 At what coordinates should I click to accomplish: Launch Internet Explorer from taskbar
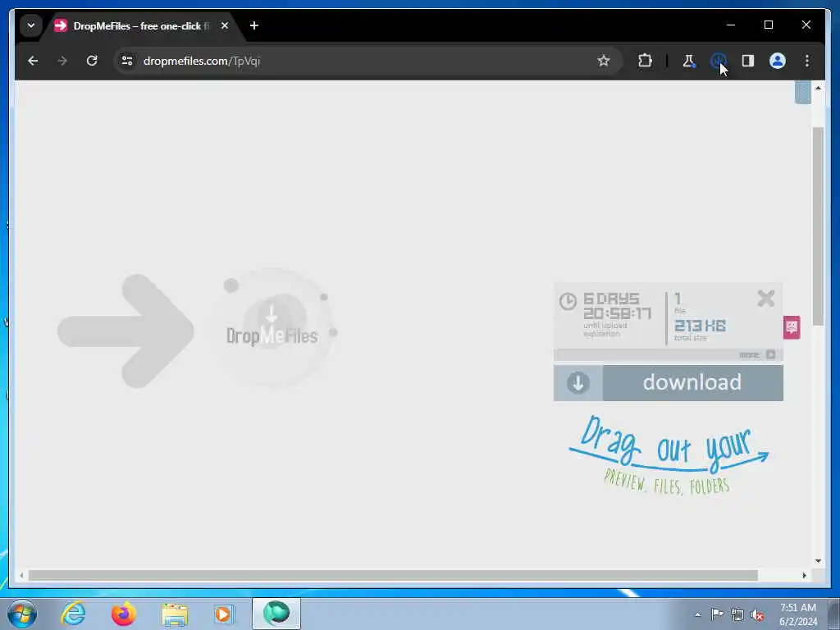73,614
